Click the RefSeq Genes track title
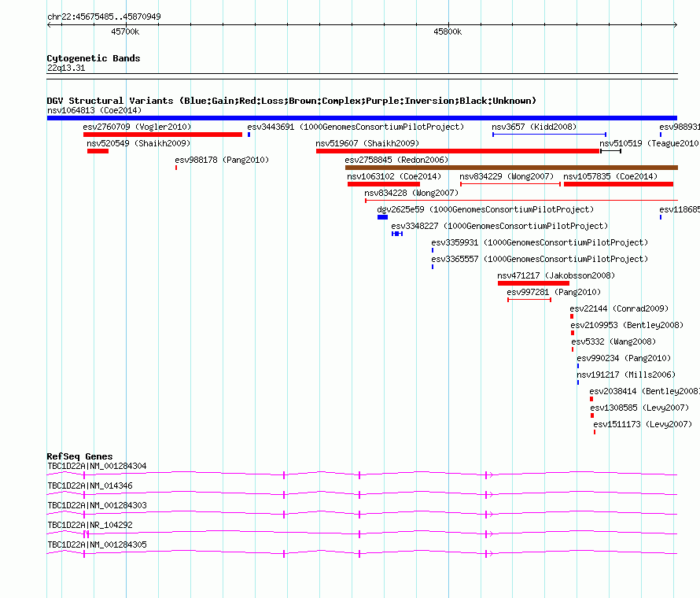 pos(79,456)
